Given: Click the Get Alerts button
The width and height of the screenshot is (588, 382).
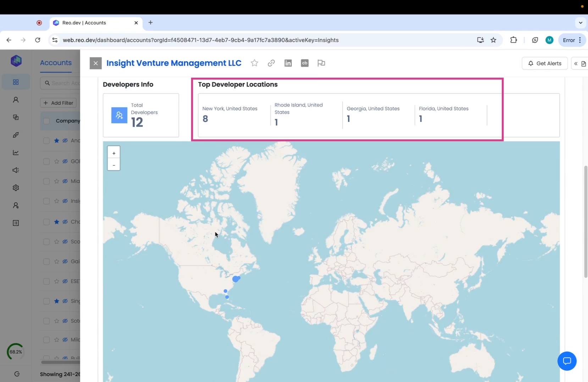Looking at the screenshot, I should tap(544, 63).
